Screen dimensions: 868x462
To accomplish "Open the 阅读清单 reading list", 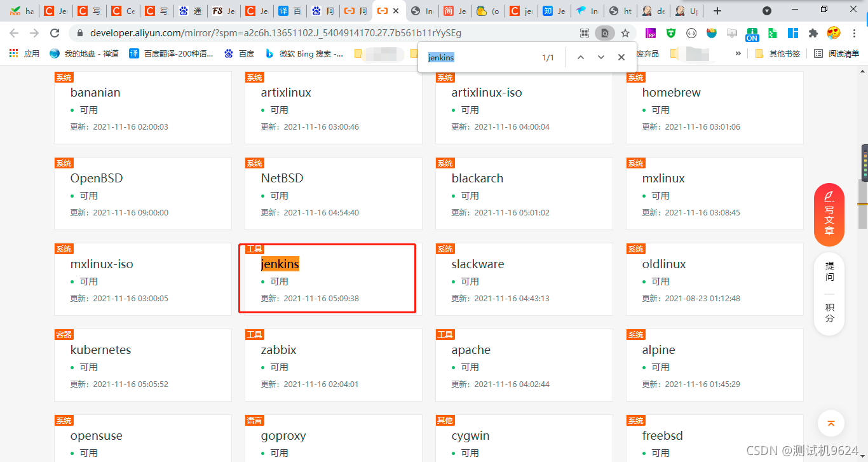I will coord(837,53).
